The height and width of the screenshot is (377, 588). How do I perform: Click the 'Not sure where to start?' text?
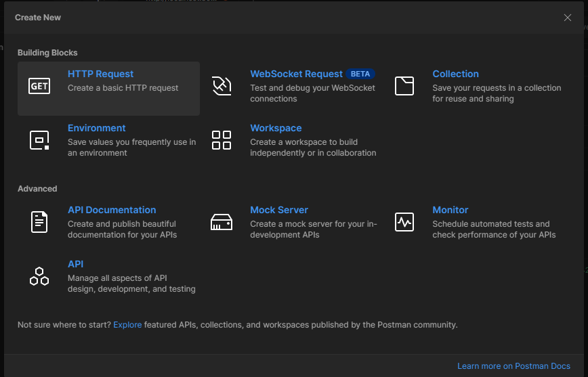point(64,325)
